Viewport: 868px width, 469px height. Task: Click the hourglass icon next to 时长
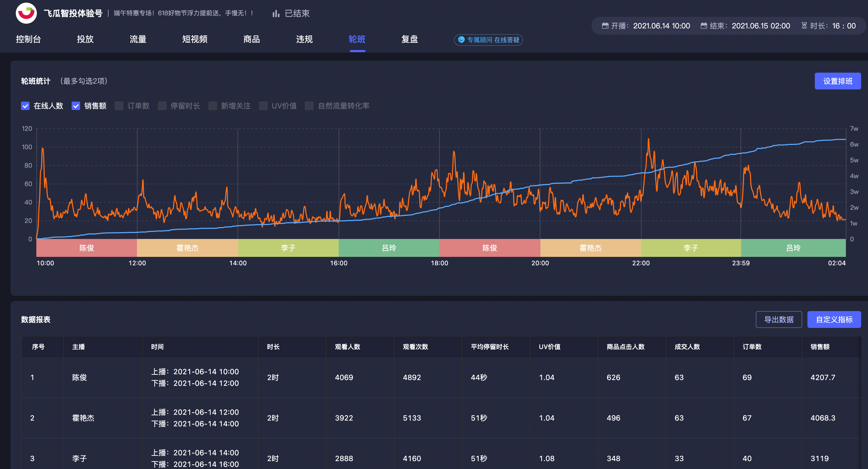tap(804, 26)
